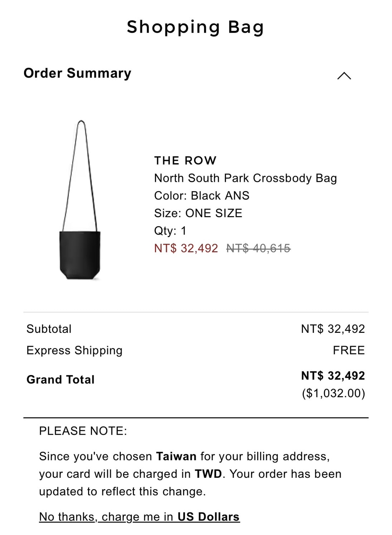Click the bold Taiwan text in note
Screen dimensions: 392x535
(176, 456)
